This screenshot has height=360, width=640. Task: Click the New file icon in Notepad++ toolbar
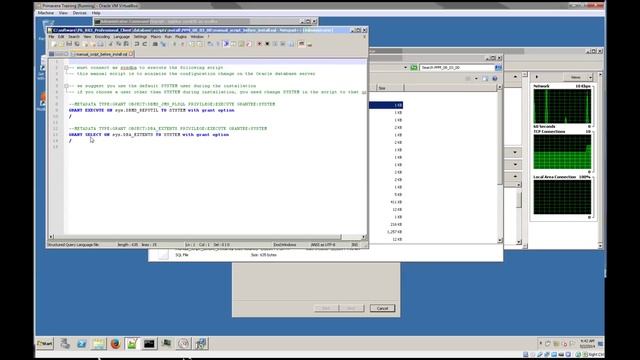tap(54, 44)
